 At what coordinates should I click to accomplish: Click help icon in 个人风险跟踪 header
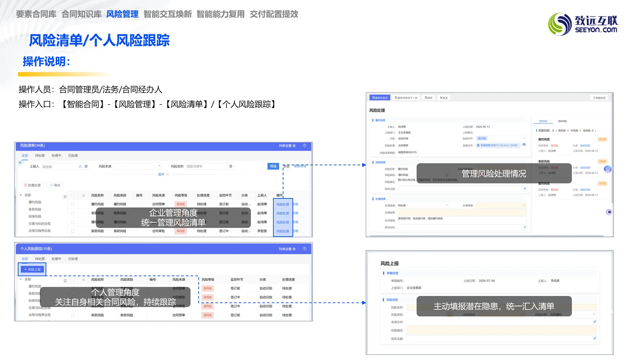[305, 249]
